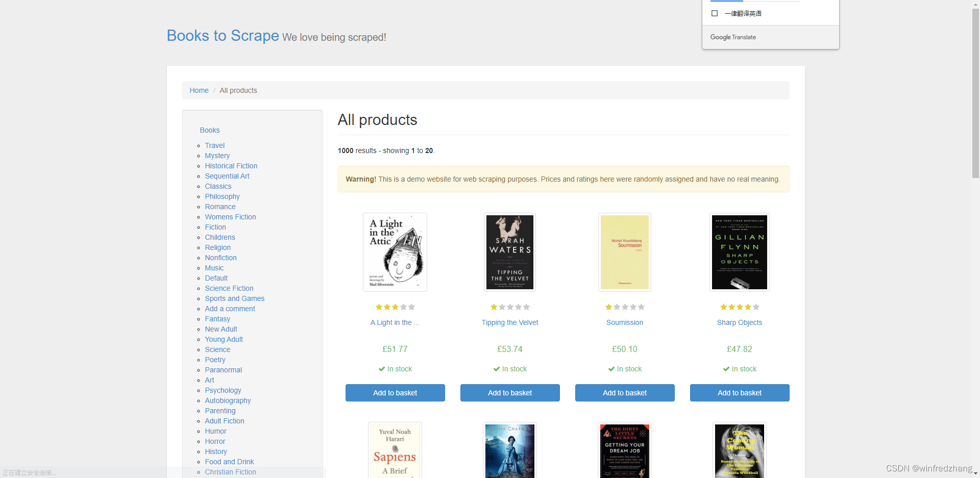Click the star rating under Sharp Objects
The height and width of the screenshot is (478, 980).
[740, 307]
